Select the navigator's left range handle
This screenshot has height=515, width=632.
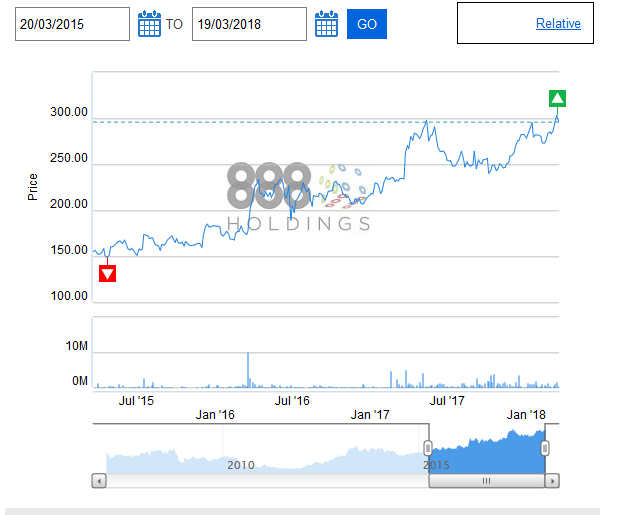[428, 448]
